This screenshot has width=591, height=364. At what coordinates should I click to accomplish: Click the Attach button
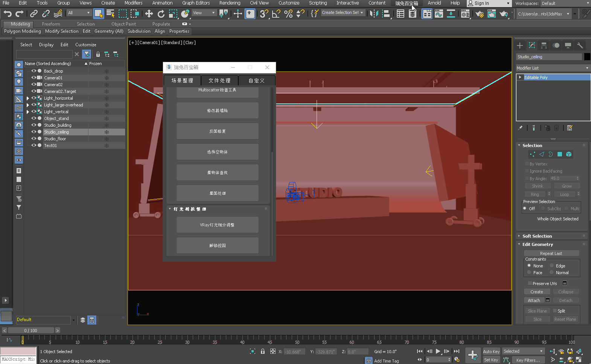tap(534, 300)
